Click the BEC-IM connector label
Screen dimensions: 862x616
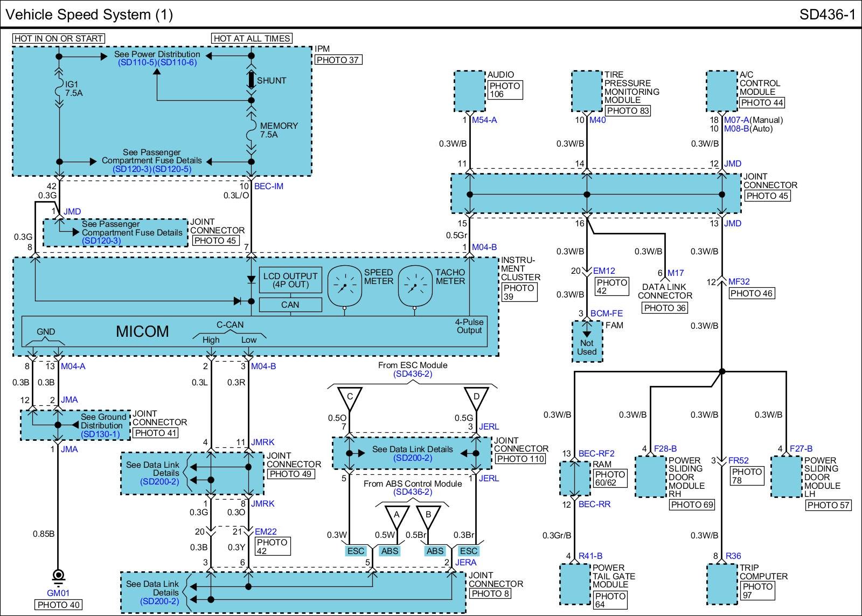pyautogui.click(x=269, y=186)
